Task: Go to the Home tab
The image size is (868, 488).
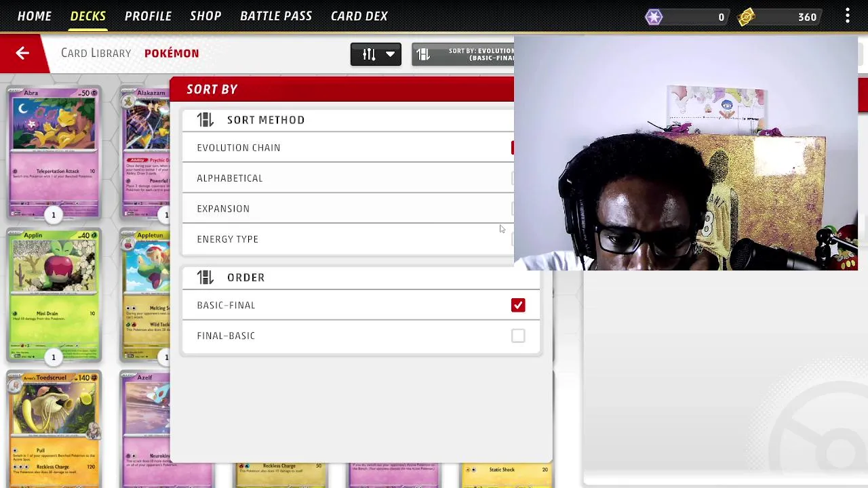Action: [x=35, y=16]
